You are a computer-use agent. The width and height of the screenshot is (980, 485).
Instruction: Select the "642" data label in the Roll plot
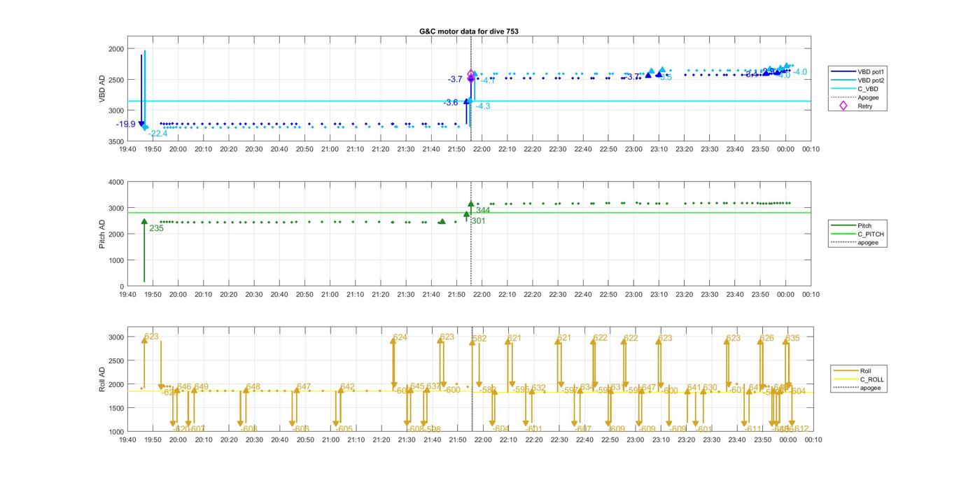coord(348,387)
